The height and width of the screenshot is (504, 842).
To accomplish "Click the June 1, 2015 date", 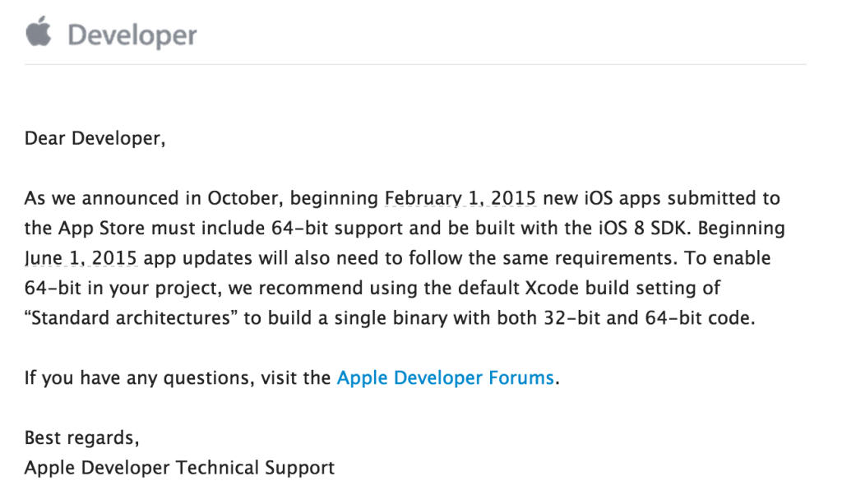I will (x=81, y=258).
